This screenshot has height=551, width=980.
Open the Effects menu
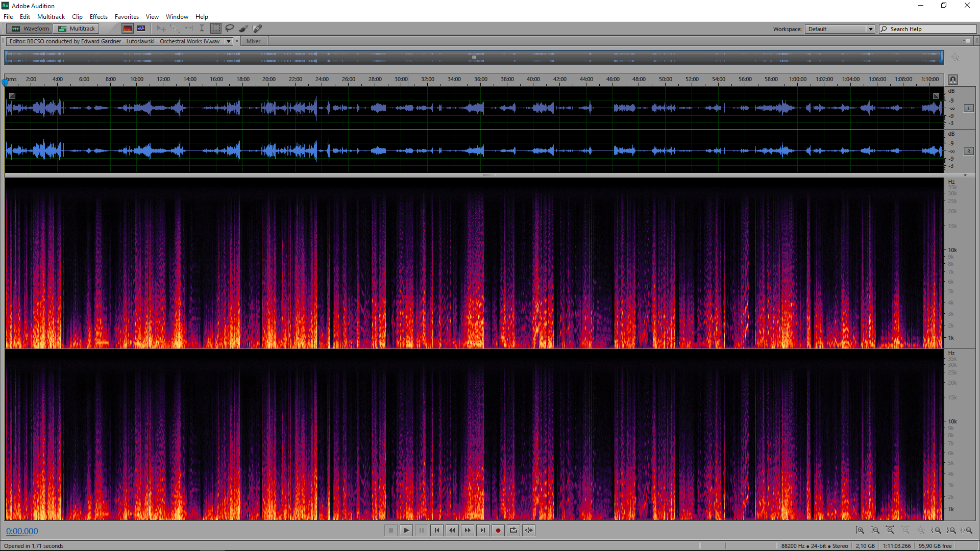tap(99, 17)
